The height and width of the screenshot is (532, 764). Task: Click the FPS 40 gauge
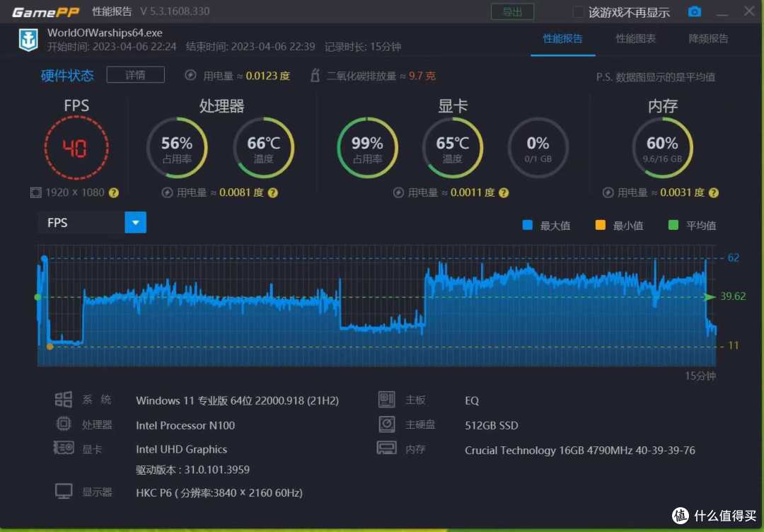76,148
